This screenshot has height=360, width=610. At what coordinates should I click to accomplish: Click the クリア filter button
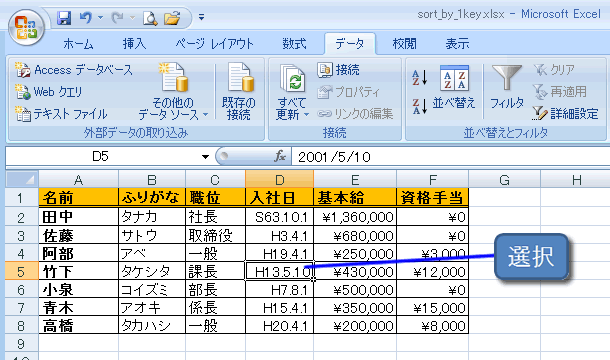click(554, 70)
